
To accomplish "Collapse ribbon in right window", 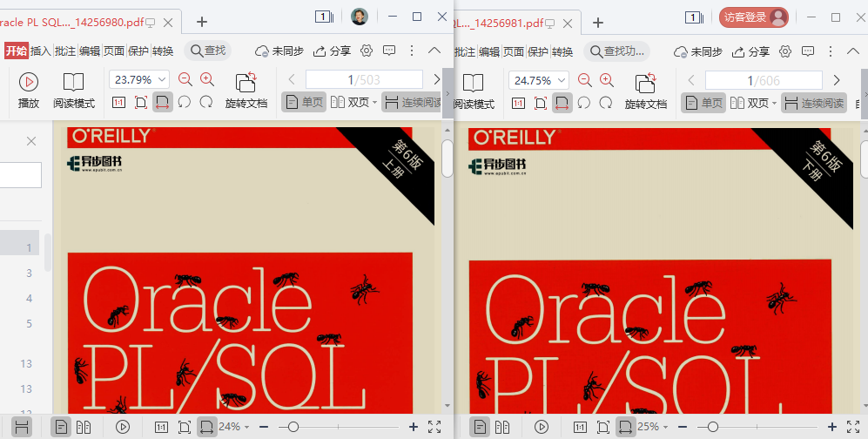I will 853,51.
